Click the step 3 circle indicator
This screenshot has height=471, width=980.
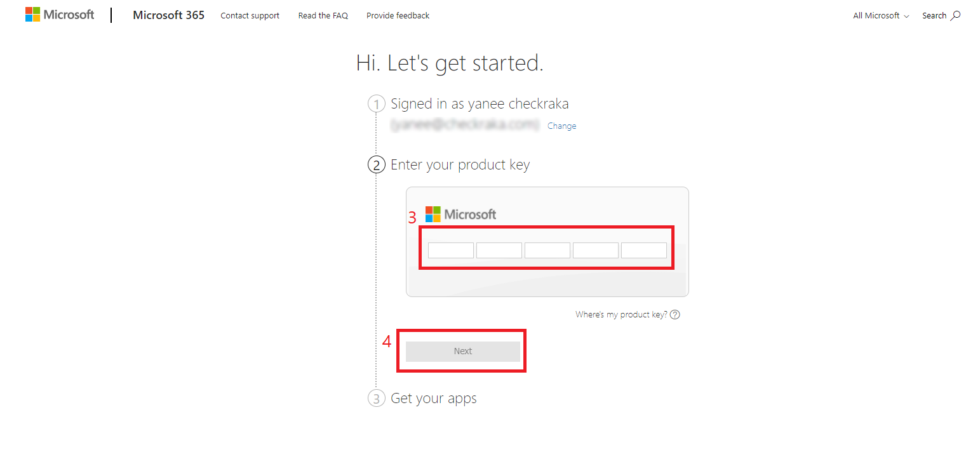click(x=376, y=399)
